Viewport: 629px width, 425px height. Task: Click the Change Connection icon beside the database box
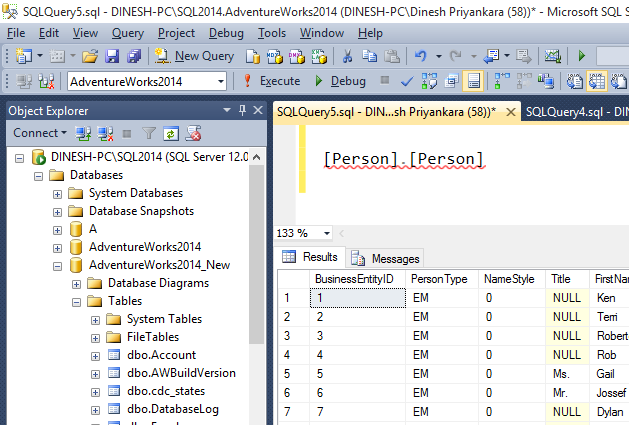coord(47,81)
